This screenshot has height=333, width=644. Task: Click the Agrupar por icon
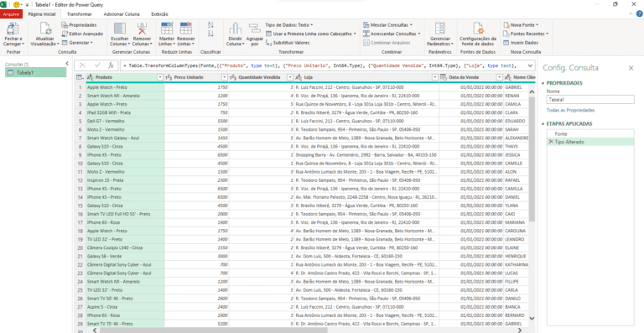[255, 29]
